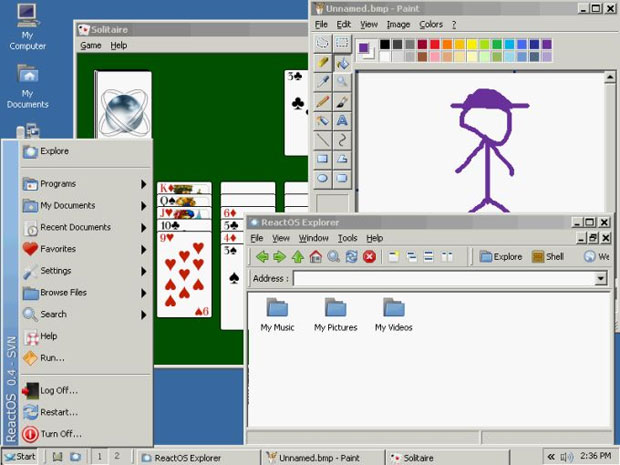The height and width of the screenshot is (465, 620).
Task: Open the Address bar dropdown arrow
Action: tap(601, 279)
